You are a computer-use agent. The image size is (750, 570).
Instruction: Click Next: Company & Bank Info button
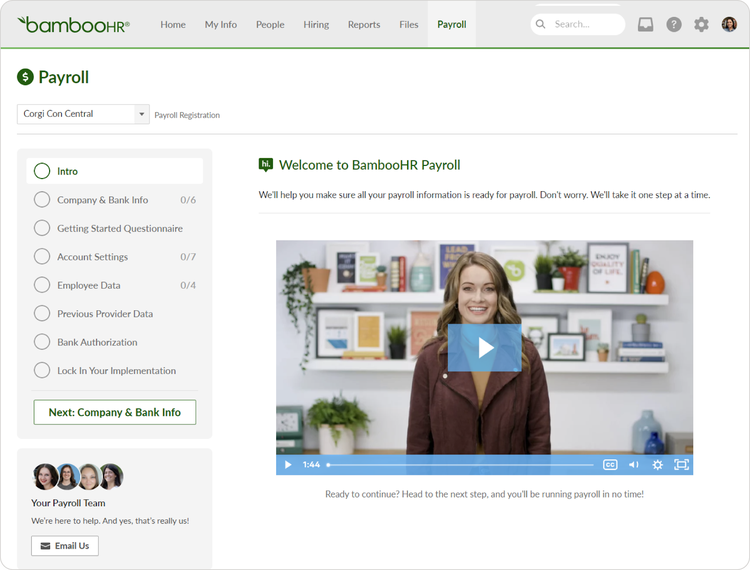coord(115,412)
